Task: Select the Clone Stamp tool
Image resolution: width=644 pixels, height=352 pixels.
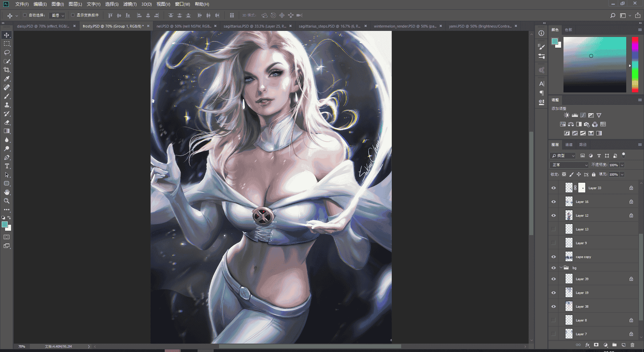Action: pyautogui.click(x=7, y=105)
